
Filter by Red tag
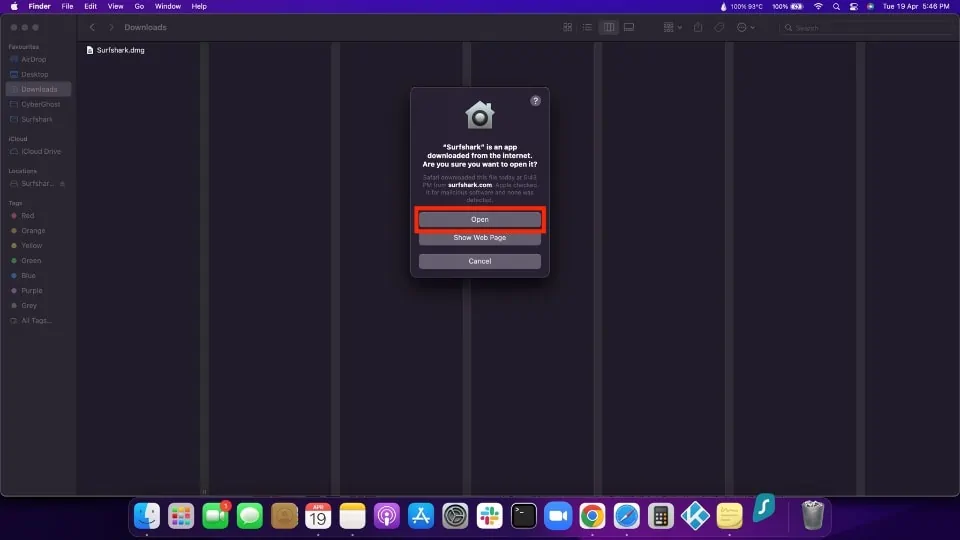tap(27, 216)
